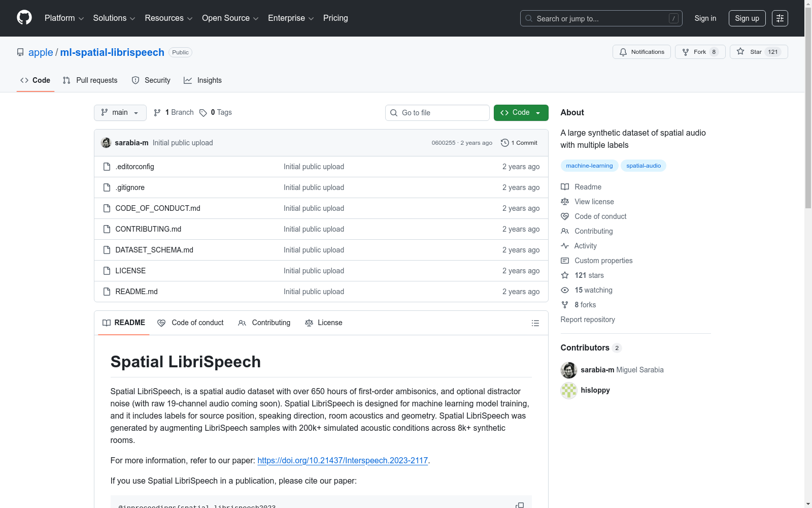Expand the Solutions menu

pyautogui.click(x=114, y=18)
